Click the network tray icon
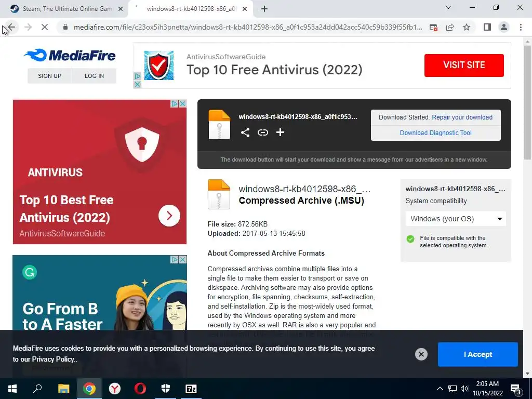The image size is (532, 399). [453, 389]
